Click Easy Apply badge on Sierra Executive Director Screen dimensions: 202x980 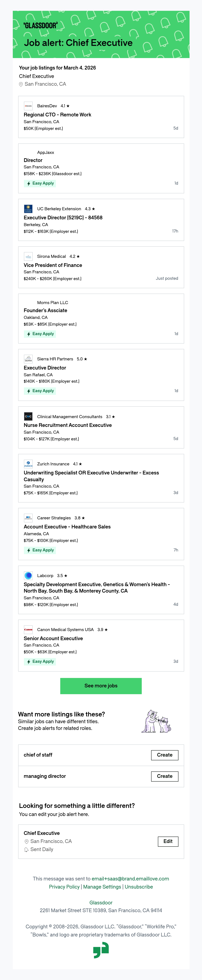click(x=40, y=391)
